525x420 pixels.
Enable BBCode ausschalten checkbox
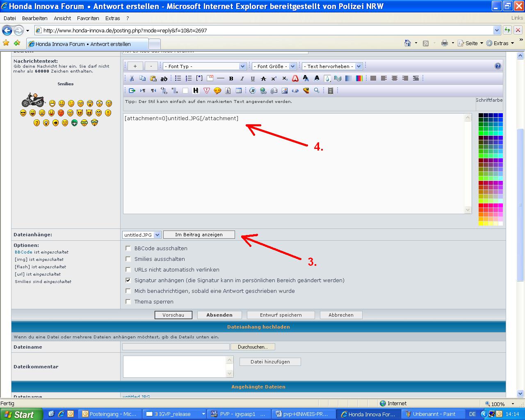128,248
